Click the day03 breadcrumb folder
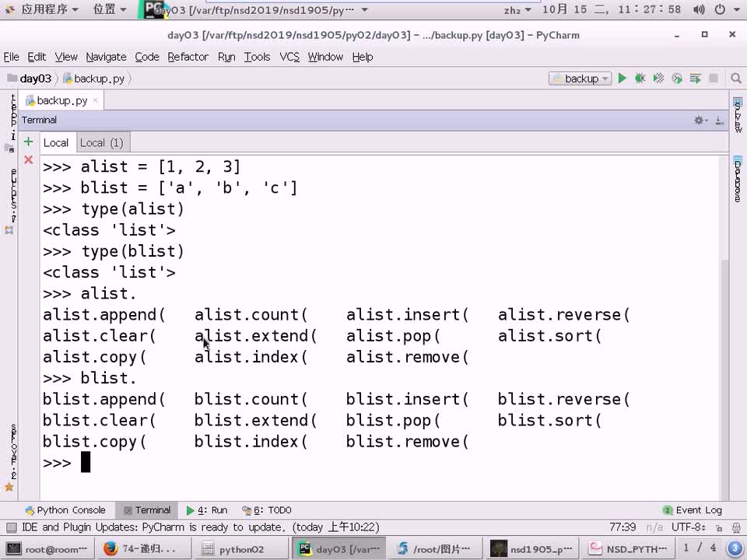The height and width of the screenshot is (560, 747). click(x=30, y=79)
